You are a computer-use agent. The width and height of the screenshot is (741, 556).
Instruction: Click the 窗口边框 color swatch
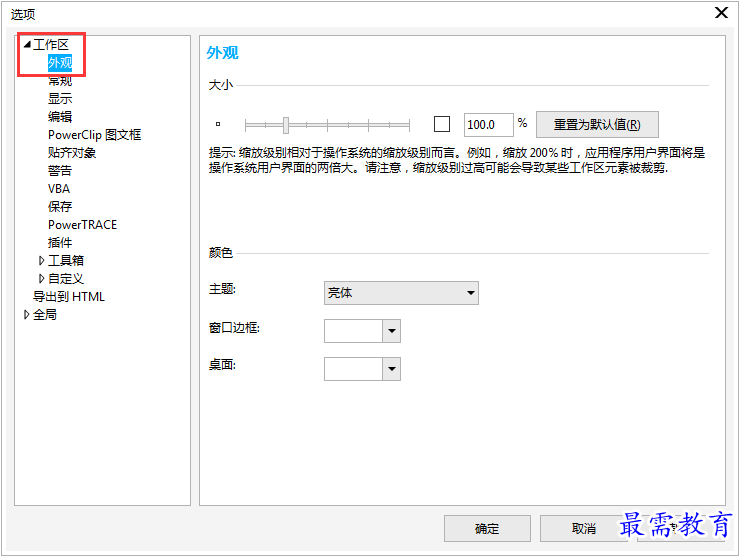pos(353,331)
